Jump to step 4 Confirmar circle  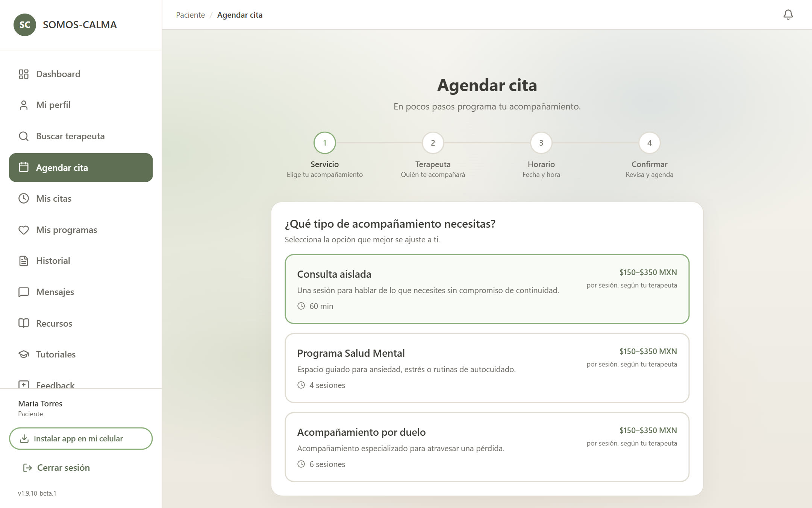point(650,143)
